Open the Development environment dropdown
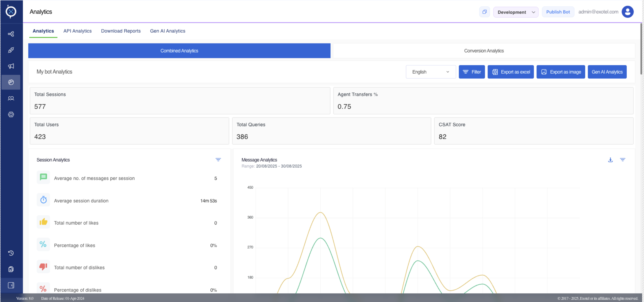644x302 pixels. (516, 12)
